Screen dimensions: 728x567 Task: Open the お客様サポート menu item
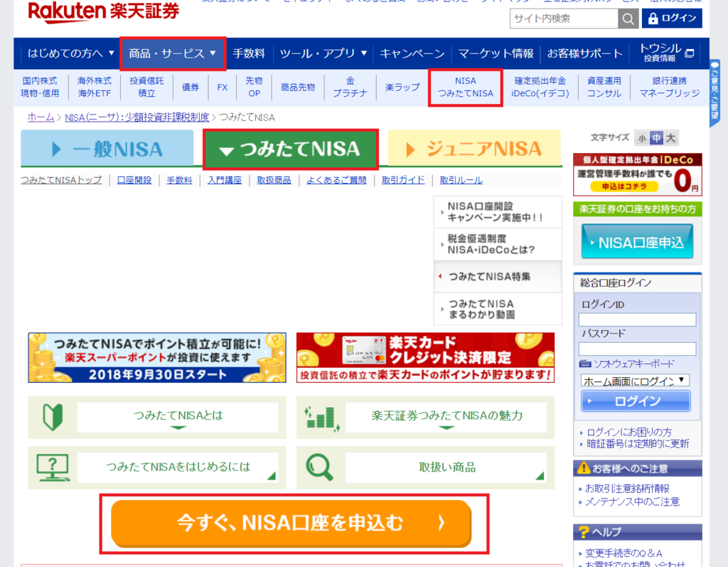coord(584,53)
